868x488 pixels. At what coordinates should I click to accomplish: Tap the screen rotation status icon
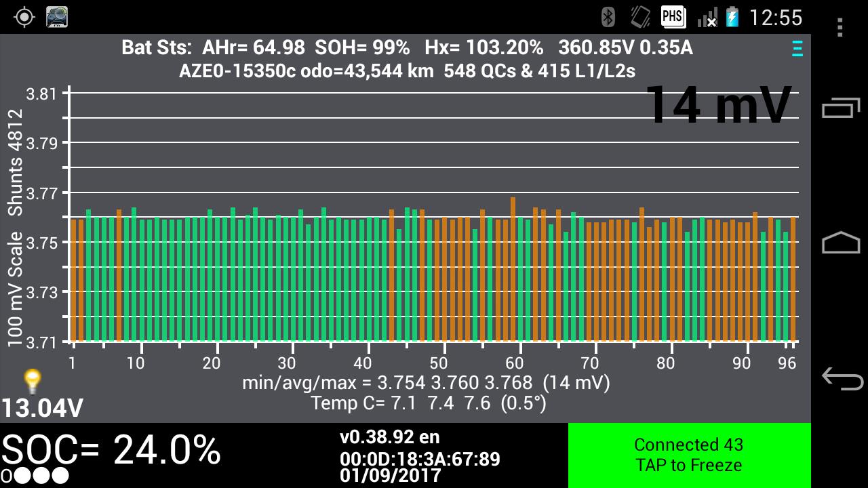[639, 17]
